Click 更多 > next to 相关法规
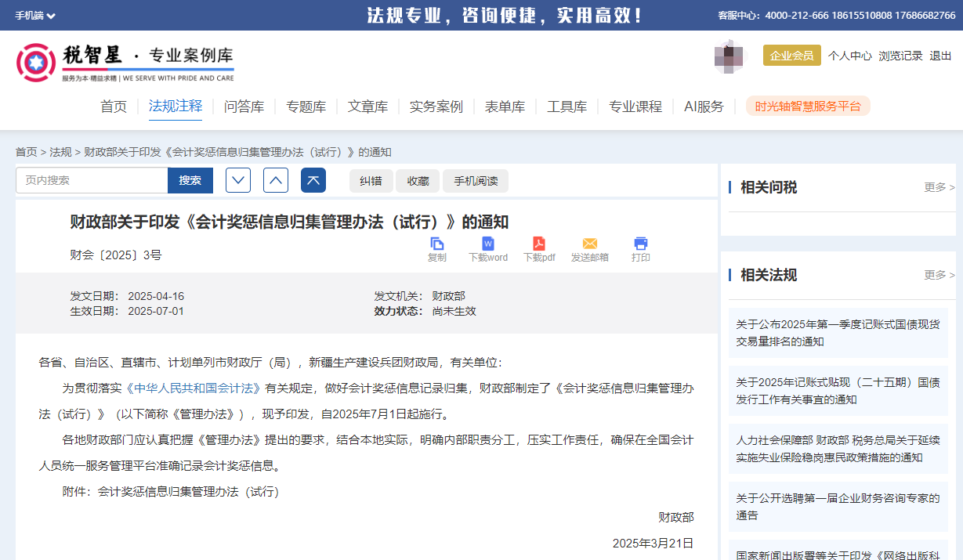963x560 pixels. coord(939,275)
